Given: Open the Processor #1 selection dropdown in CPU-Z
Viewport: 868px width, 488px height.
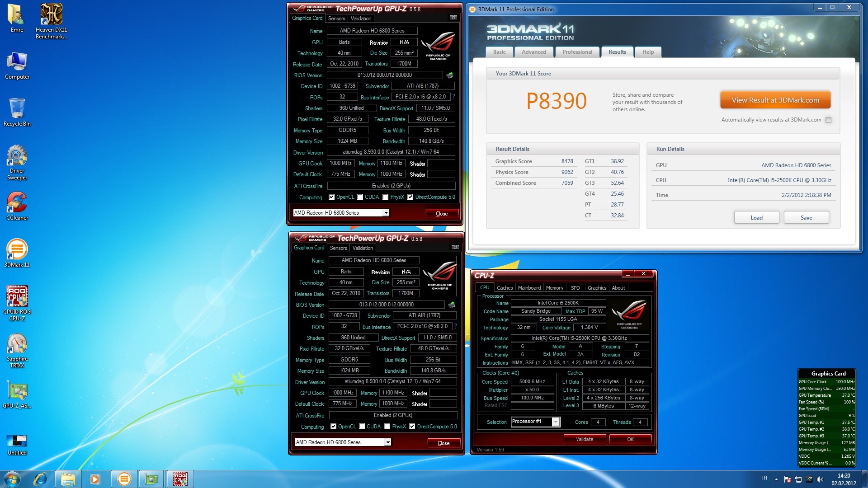Looking at the screenshot, I should 556,422.
